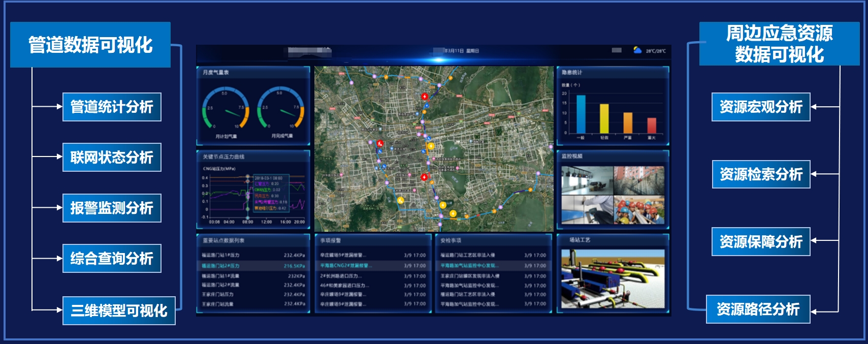The width and height of the screenshot is (868, 344).
Task: Click yellow lightning marker near the map center
Action: (x=431, y=146)
